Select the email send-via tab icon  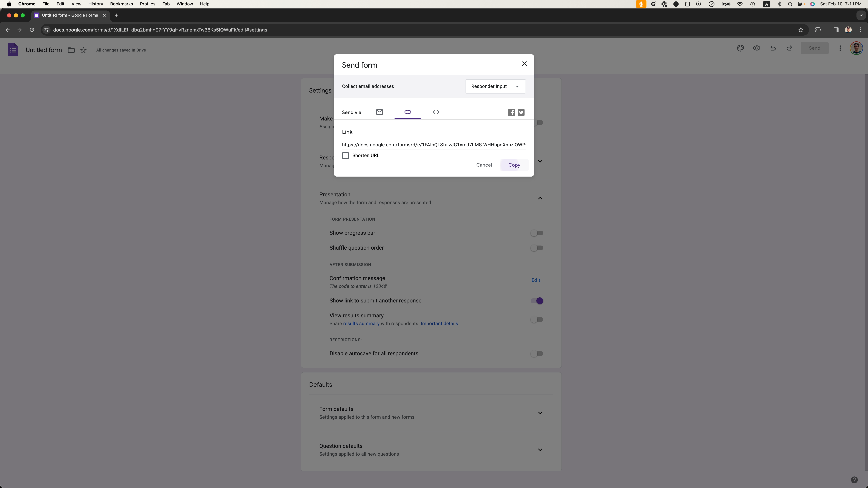click(379, 112)
